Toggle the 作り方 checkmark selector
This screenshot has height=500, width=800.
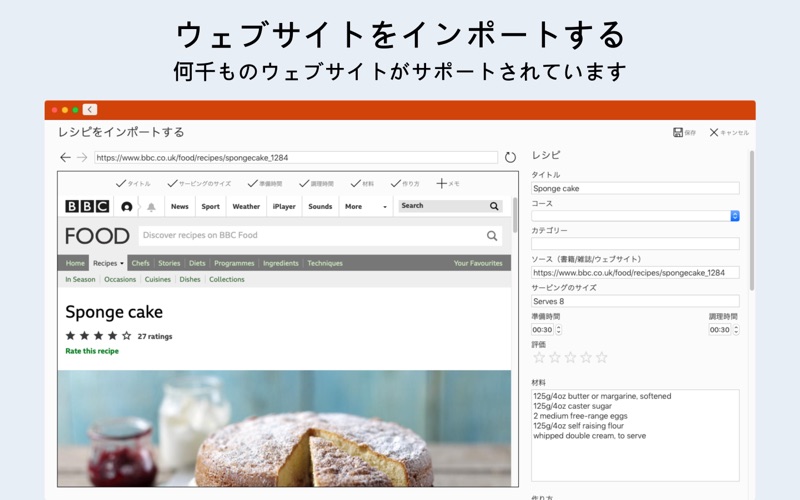pos(405,184)
